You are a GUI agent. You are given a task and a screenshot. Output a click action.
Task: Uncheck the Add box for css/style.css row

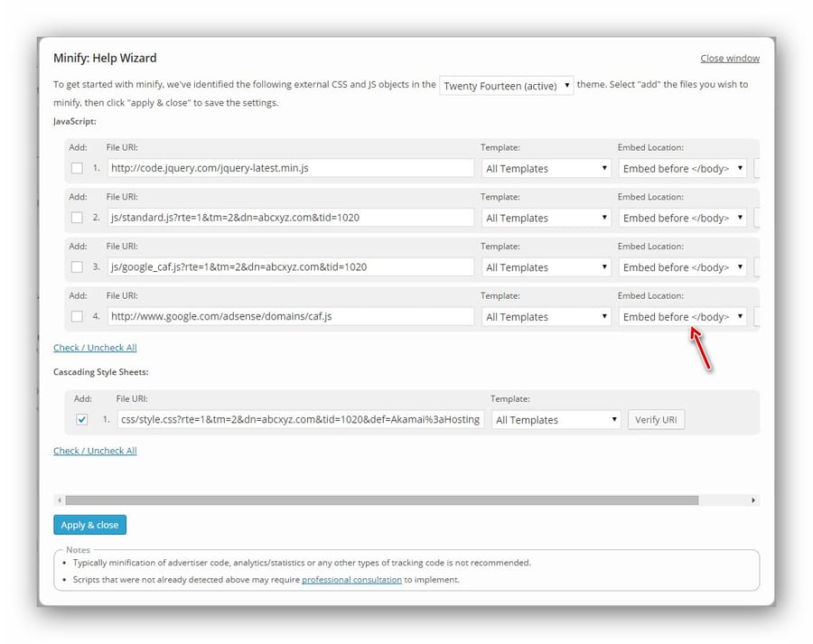pos(81,419)
